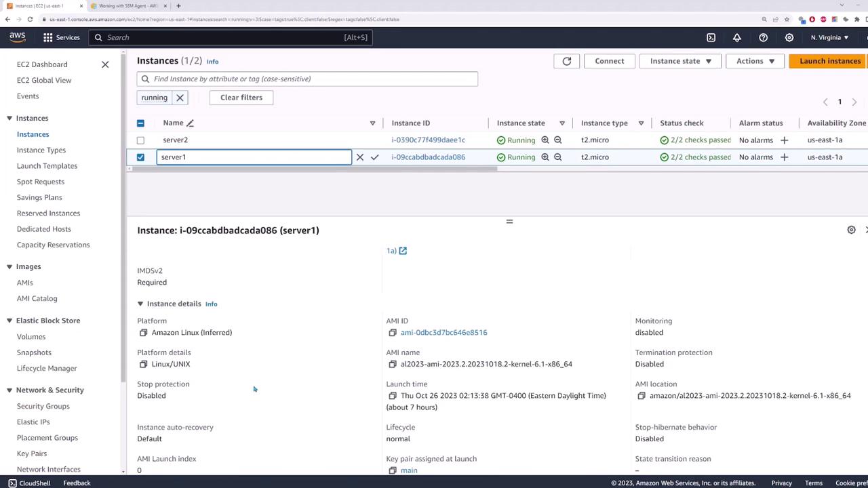Image resolution: width=868 pixels, height=488 pixels.
Task: Open the help question mark menu
Action: [764, 37]
